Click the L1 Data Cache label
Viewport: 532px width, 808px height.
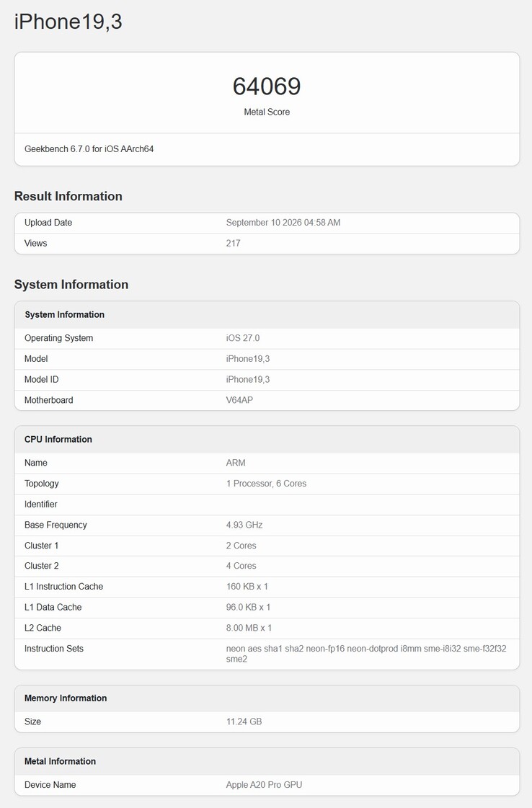(x=53, y=607)
